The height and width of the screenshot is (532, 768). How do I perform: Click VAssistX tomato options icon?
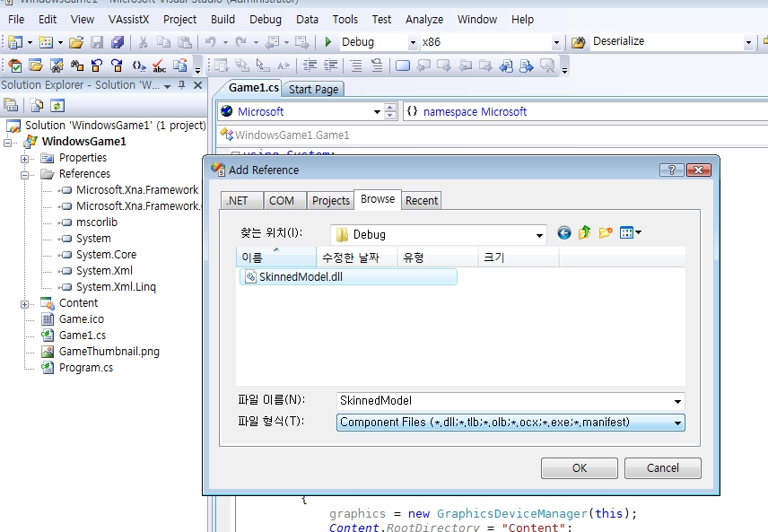15,65
